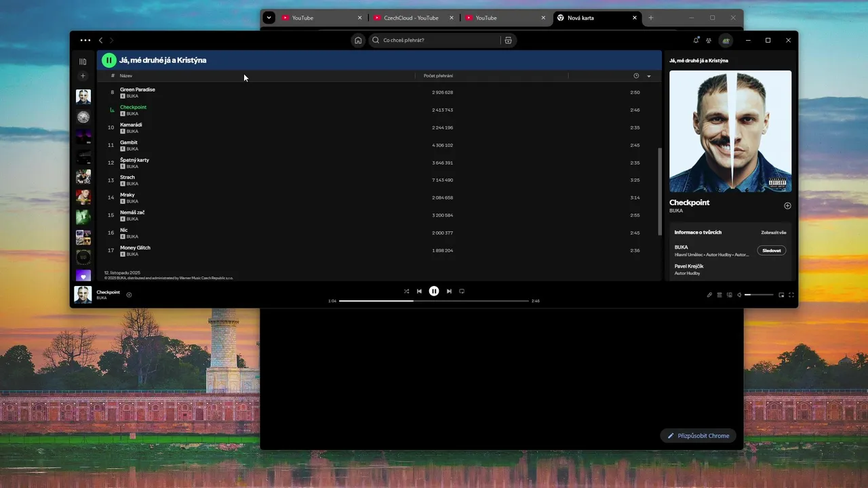Click the now-playing thumbnail in bottom bar

pyautogui.click(x=83, y=295)
